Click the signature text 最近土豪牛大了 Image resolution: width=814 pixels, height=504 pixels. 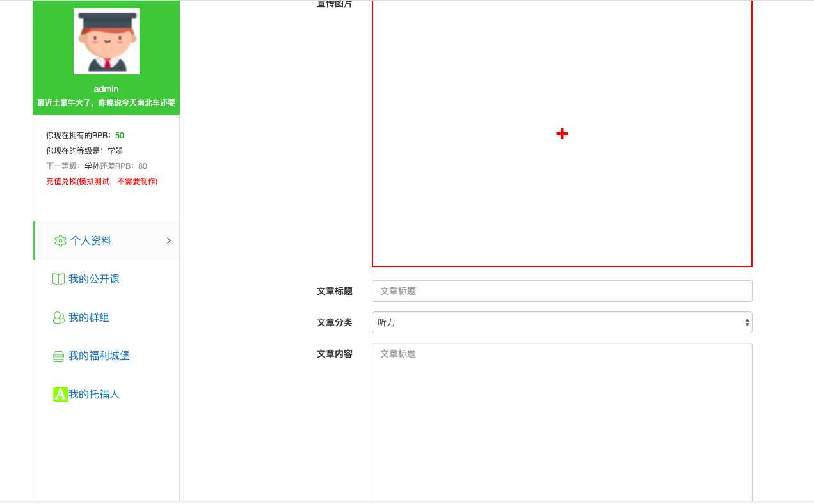click(x=106, y=103)
